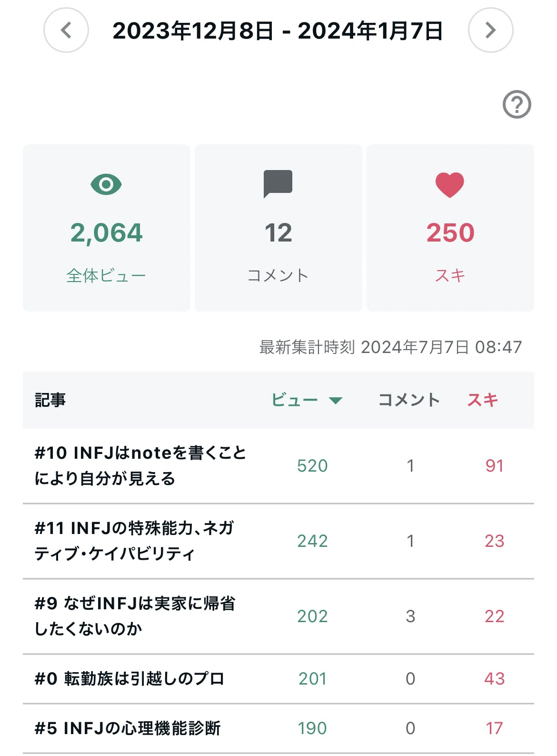
Task: Click the date range title text
Action: [278, 31]
